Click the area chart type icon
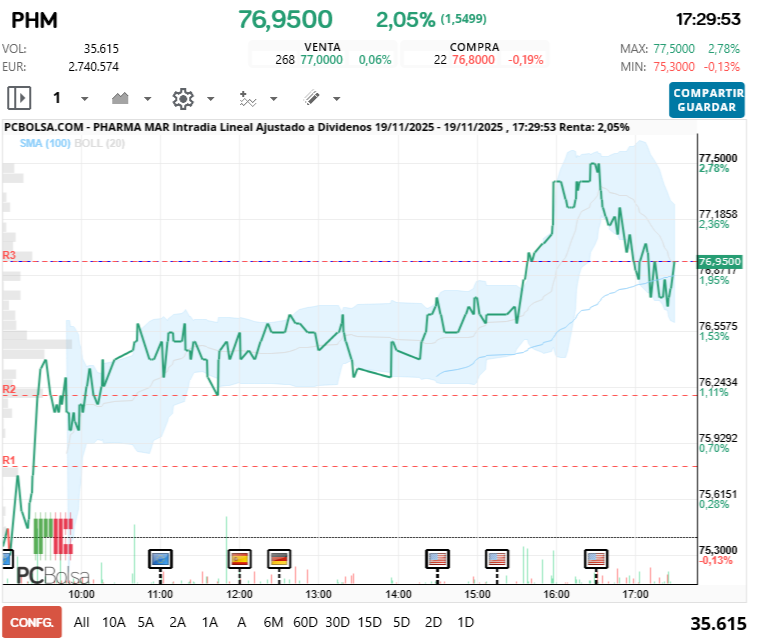 click(x=121, y=98)
